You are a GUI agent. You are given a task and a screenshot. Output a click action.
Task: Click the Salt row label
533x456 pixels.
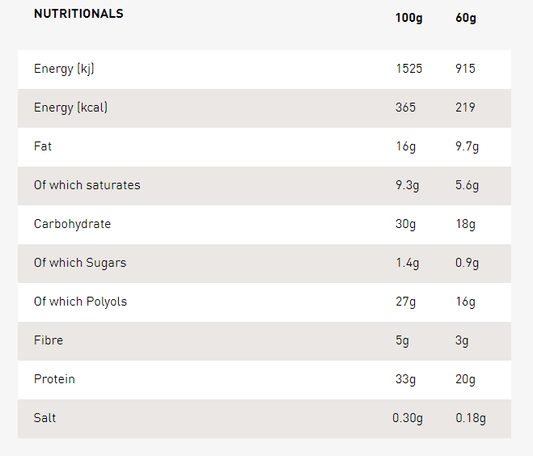pos(45,418)
